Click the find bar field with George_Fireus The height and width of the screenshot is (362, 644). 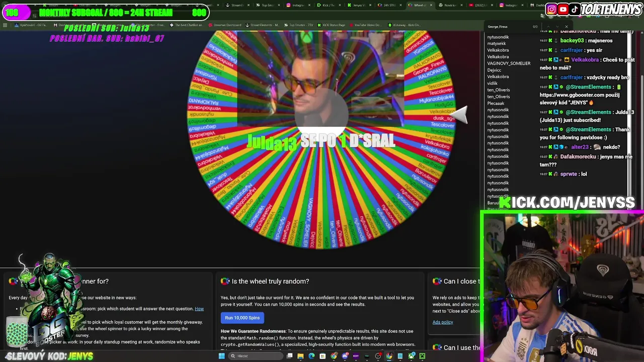508,27
